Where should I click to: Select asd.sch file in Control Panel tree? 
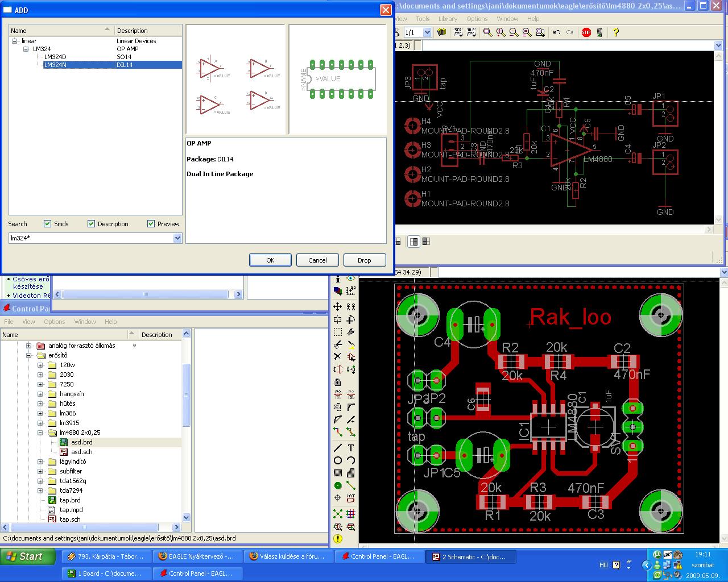tap(81, 452)
